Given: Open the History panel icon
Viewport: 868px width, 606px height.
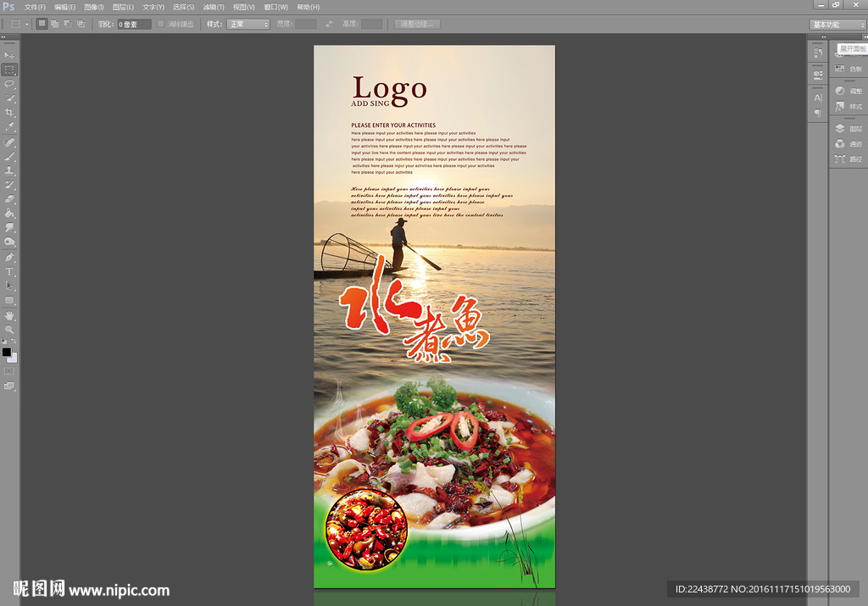Looking at the screenshot, I should 818,53.
